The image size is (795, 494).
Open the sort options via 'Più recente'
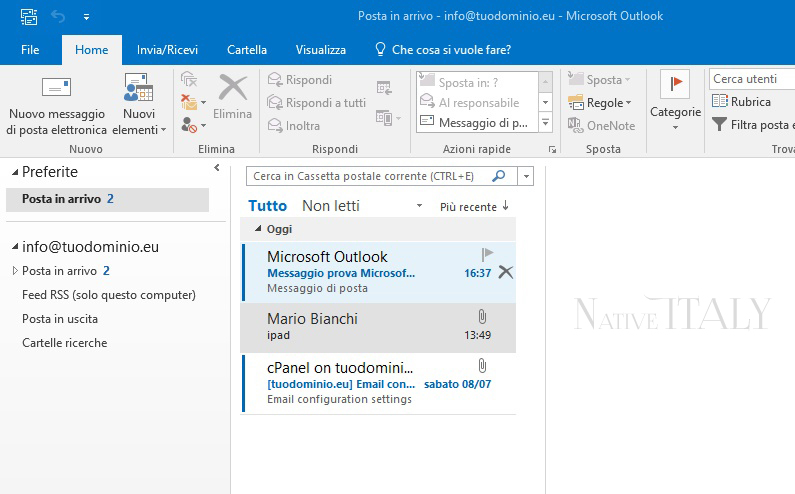tap(468, 207)
